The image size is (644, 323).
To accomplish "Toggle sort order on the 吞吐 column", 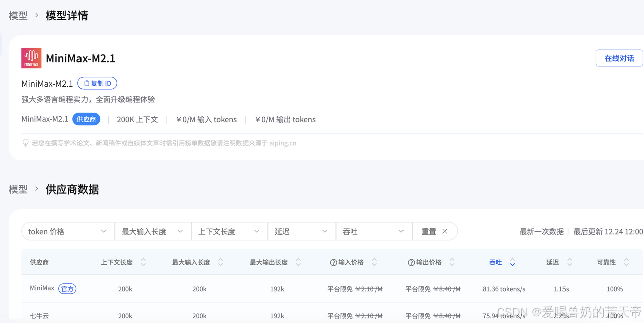I will tap(512, 262).
